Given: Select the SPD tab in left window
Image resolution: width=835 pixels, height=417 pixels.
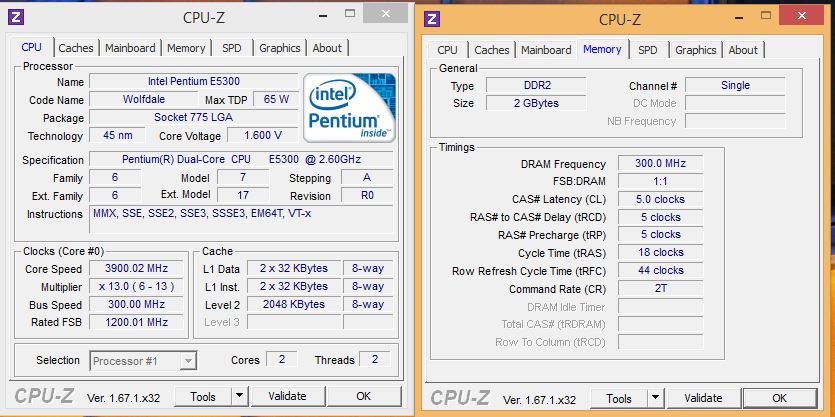Looking at the screenshot, I should [x=232, y=48].
